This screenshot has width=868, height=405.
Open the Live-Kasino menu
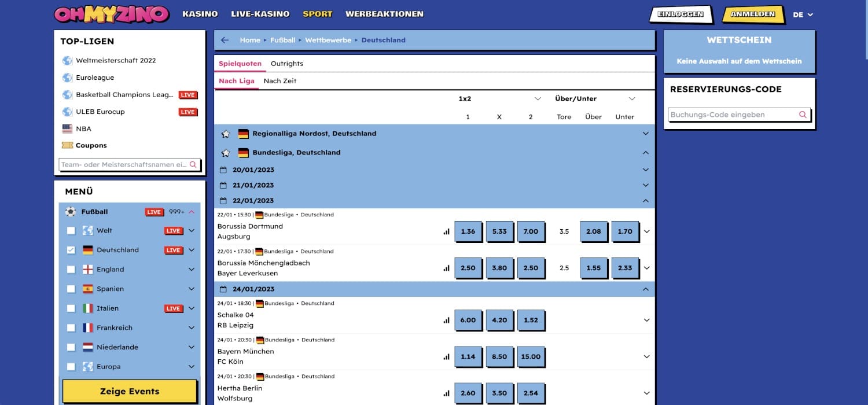click(260, 14)
